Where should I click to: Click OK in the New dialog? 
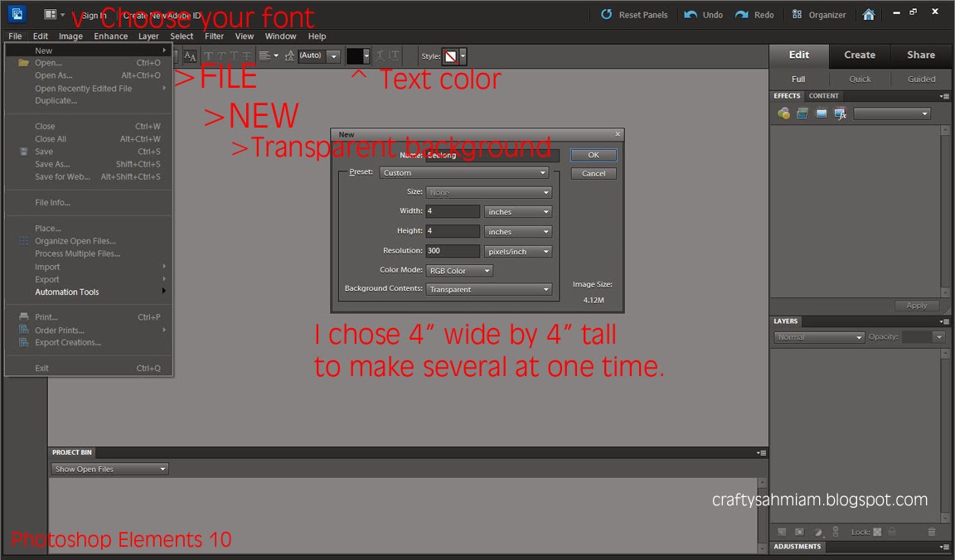point(594,155)
